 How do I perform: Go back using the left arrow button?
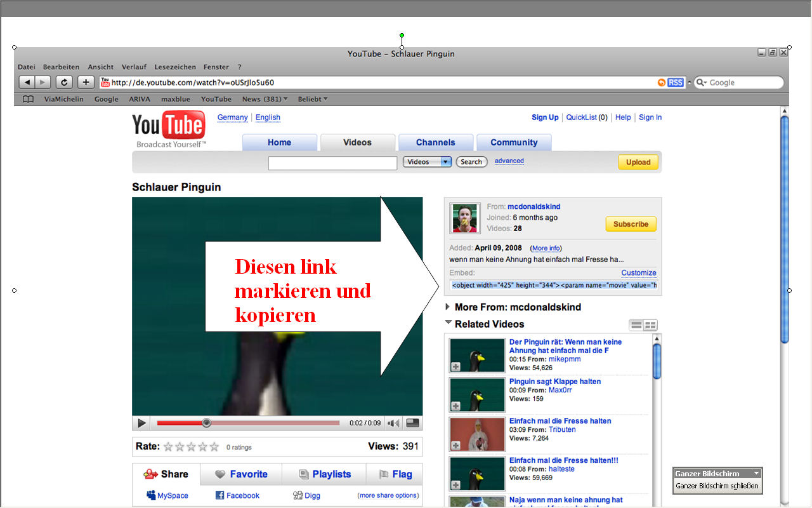coord(27,83)
